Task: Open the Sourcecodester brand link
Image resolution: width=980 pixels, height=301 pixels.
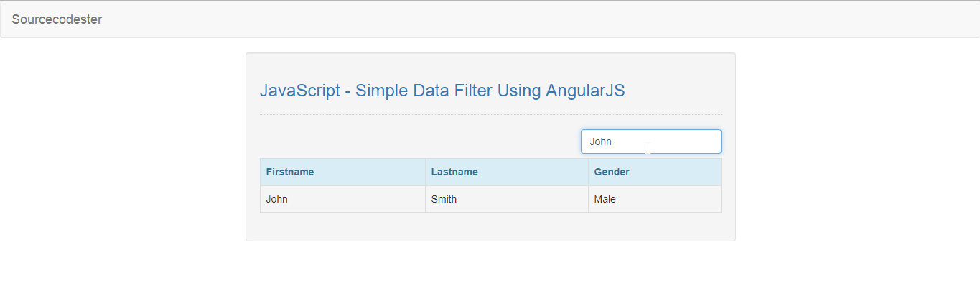Action: [57, 19]
